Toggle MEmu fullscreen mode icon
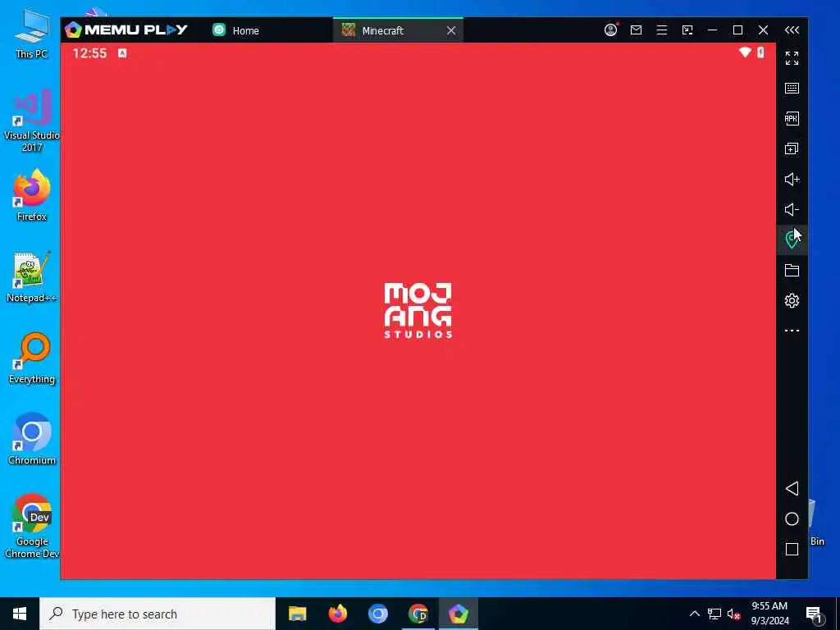840x630 pixels. pos(792,58)
